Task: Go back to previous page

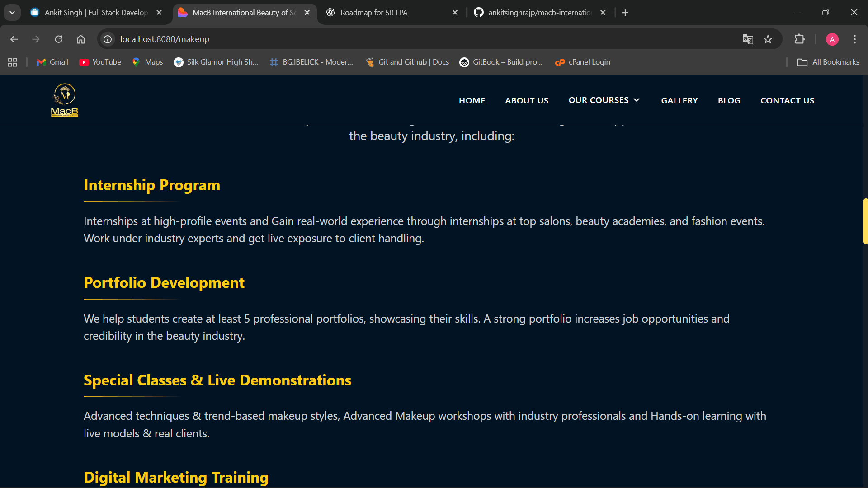Action: 14,39
